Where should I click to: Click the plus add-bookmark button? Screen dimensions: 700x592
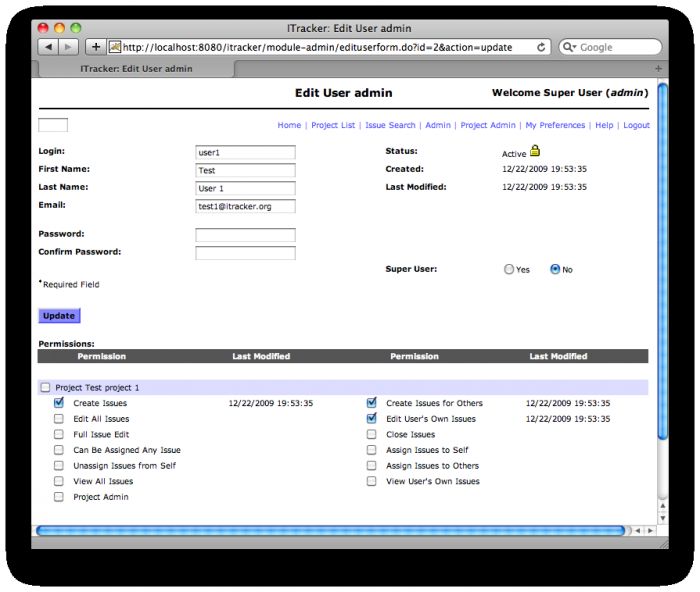coord(96,47)
